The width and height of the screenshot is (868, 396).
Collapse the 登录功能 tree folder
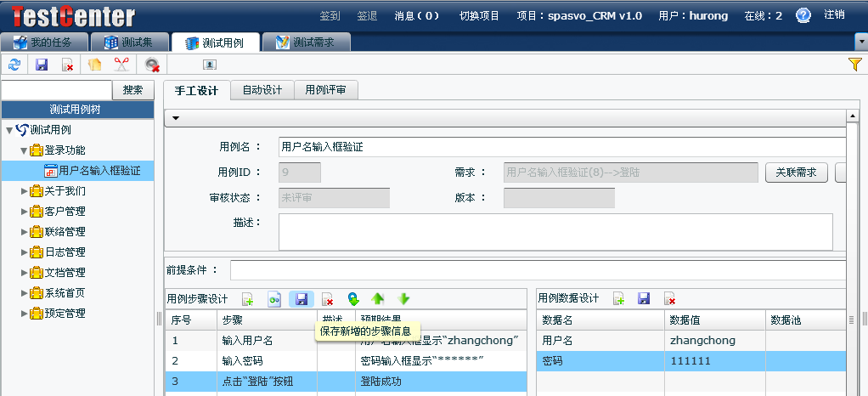[x=25, y=150]
